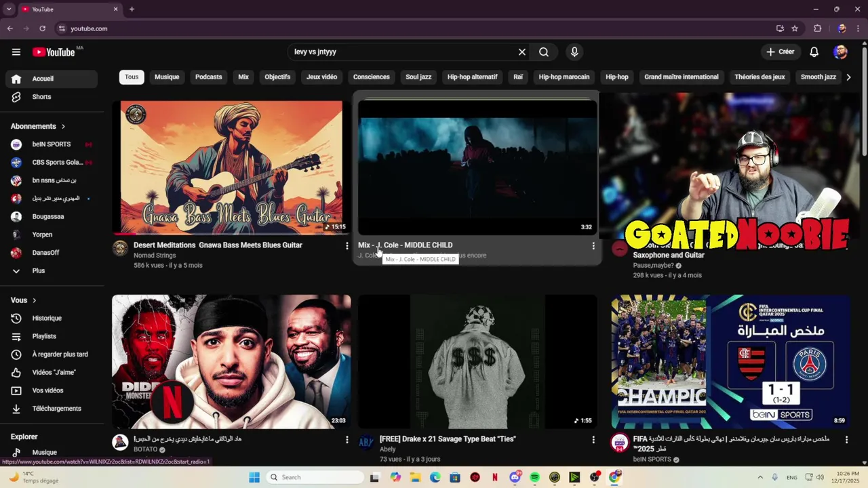Go to Accueil in the sidebar

(52, 79)
